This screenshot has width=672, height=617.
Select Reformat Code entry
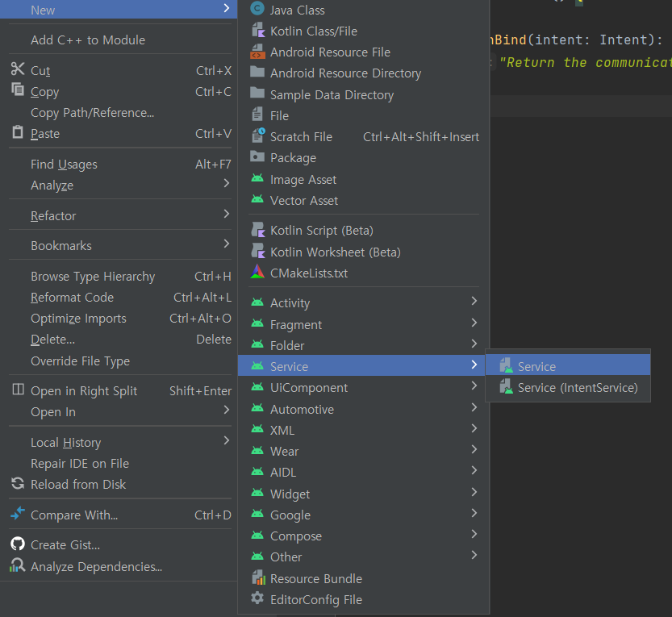click(x=119, y=298)
